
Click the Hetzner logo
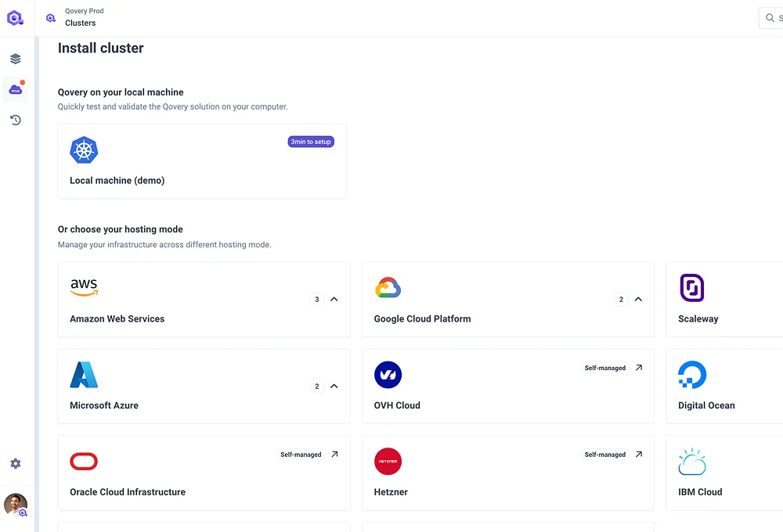click(x=388, y=461)
